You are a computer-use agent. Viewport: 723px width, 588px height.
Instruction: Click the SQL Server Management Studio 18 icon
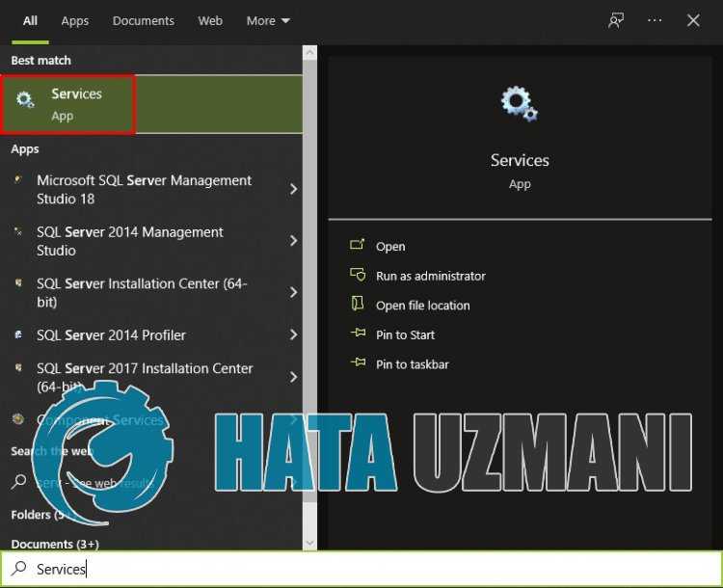point(18,179)
